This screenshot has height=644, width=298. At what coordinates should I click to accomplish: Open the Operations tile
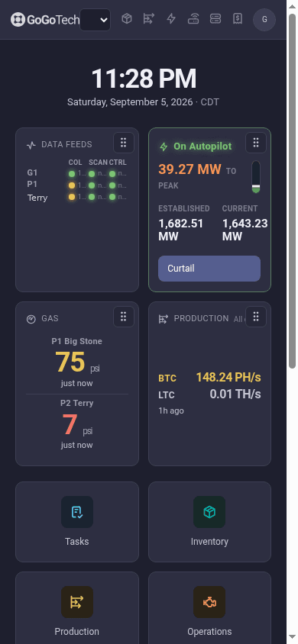click(209, 608)
